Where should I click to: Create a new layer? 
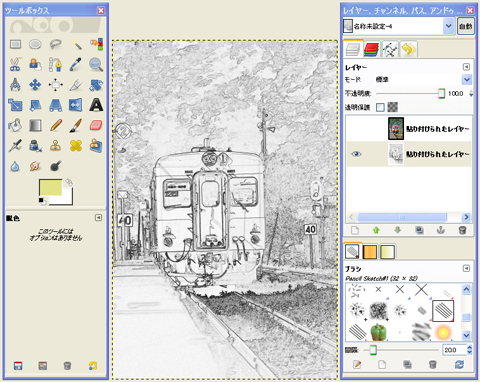pos(355,230)
